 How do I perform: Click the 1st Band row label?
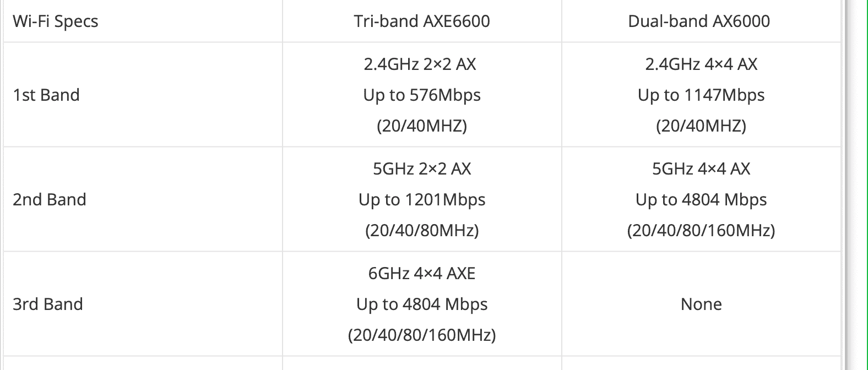click(x=46, y=95)
